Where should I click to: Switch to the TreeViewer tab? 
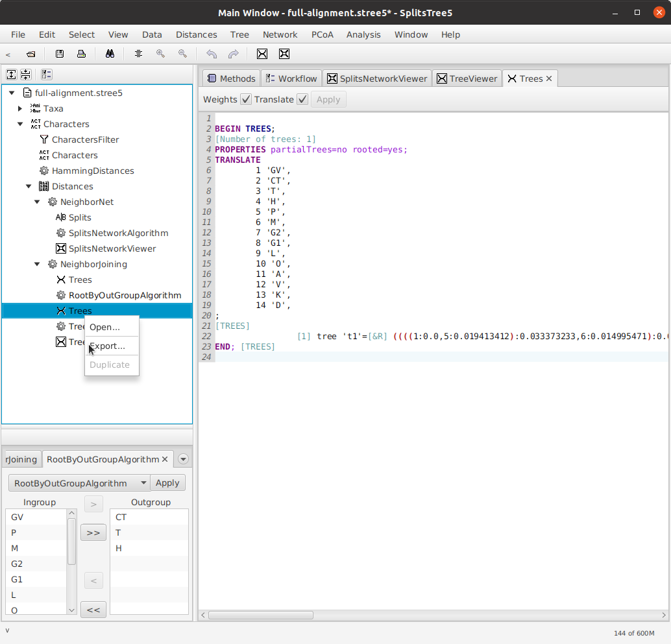[x=467, y=78]
